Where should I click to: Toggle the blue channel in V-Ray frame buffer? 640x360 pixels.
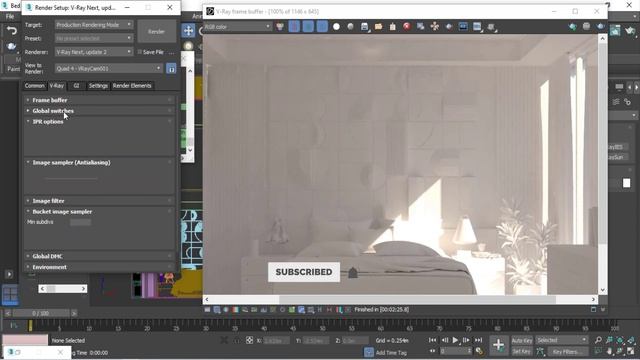point(322,27)
